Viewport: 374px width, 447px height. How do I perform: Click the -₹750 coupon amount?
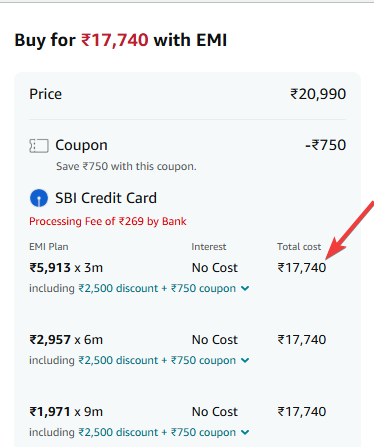[x=325, y=145]
